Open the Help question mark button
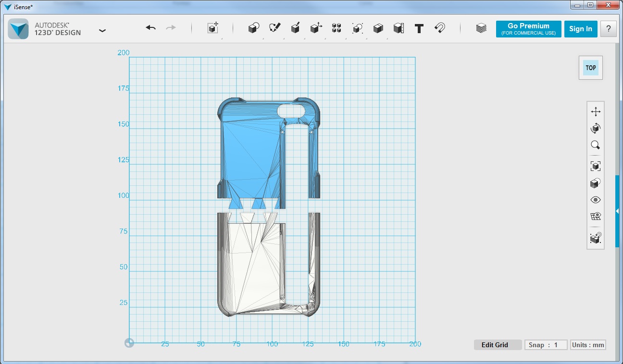The height and width of the screenshot is (364, 623). 609,29
